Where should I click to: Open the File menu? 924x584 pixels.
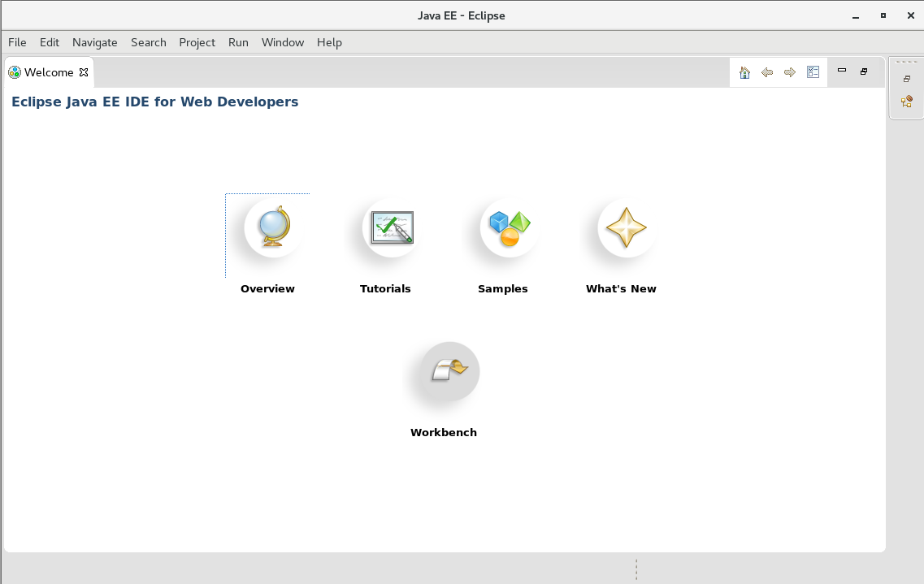[x=17, y=42]
